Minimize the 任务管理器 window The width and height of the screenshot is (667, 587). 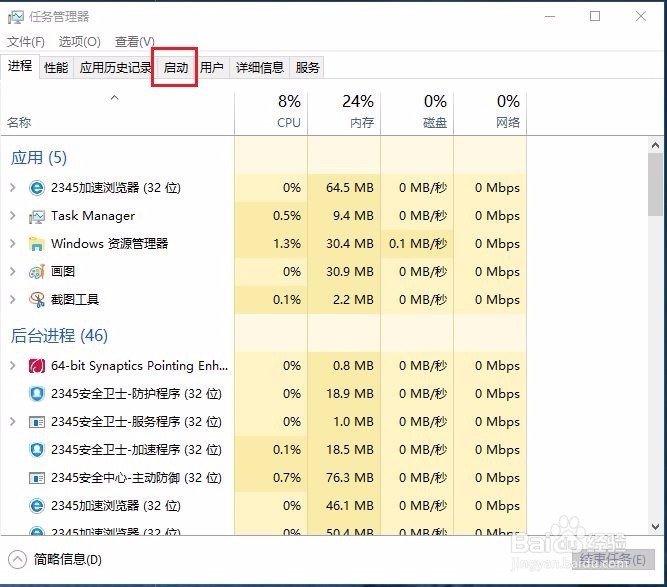[x=550, y=17]
